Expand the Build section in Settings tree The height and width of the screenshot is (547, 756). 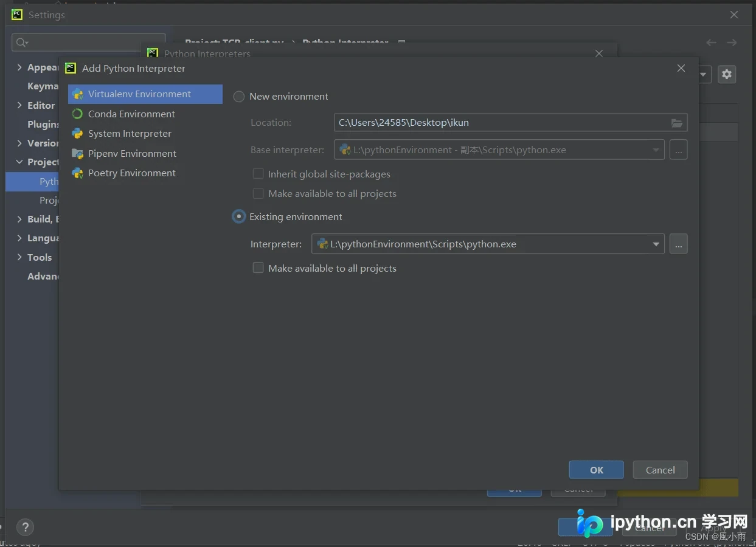pyautogui.click(x=19, y=219)
